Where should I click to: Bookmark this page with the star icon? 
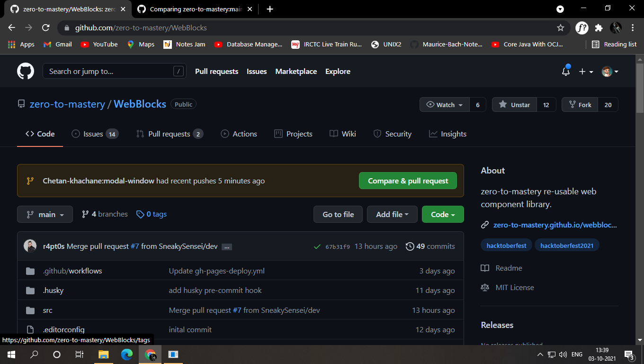tap(561, 28)
